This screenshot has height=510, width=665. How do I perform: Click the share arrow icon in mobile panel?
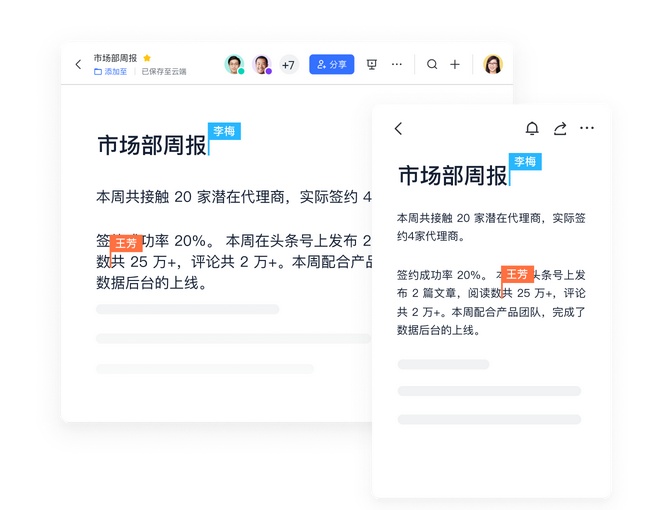pyautogui.click(x=560, y=128)
